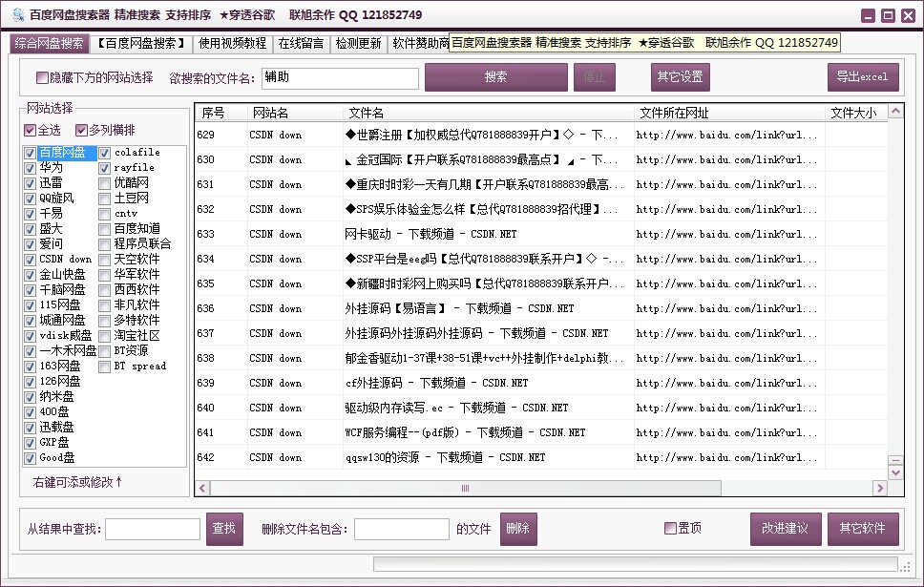Viewport: 924px width, 587px height.
Task: Enable the 百度知道 checkbox
Action: pyautogui.click(x=104, y=229)
